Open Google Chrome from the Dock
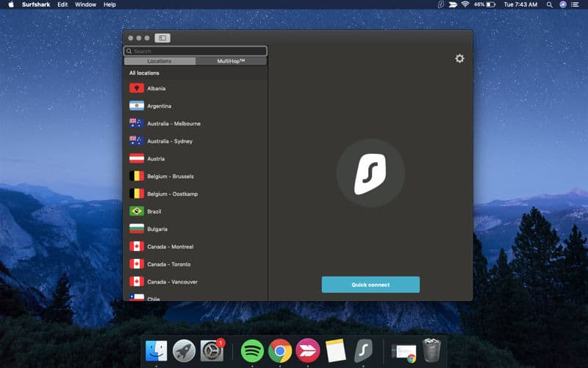 coord(280,351)
